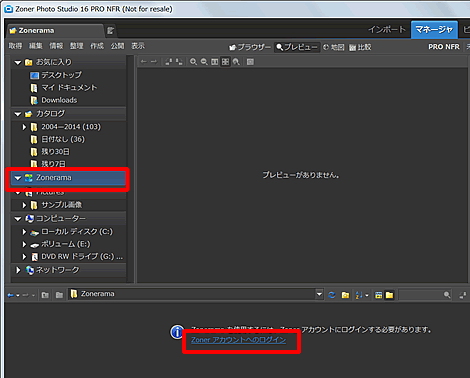470x378 pixels.
Task: Switch to プレビュー view mode
Action: (297, 47)
